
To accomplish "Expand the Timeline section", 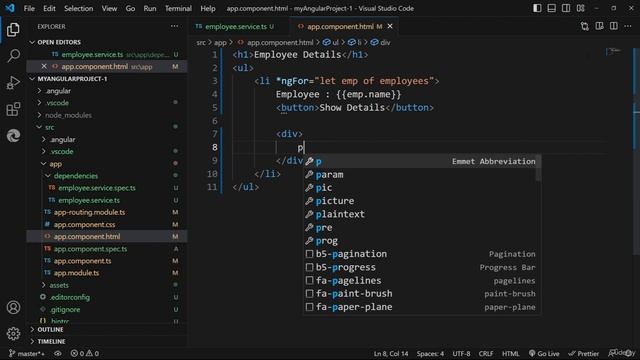I will pyautogui.click(x=107, y=341).
